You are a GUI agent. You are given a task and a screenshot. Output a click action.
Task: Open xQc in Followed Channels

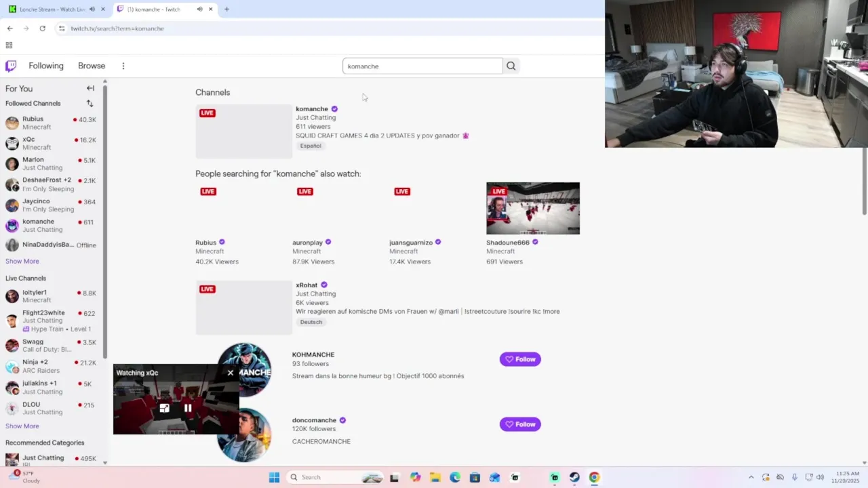click(51, 143)
